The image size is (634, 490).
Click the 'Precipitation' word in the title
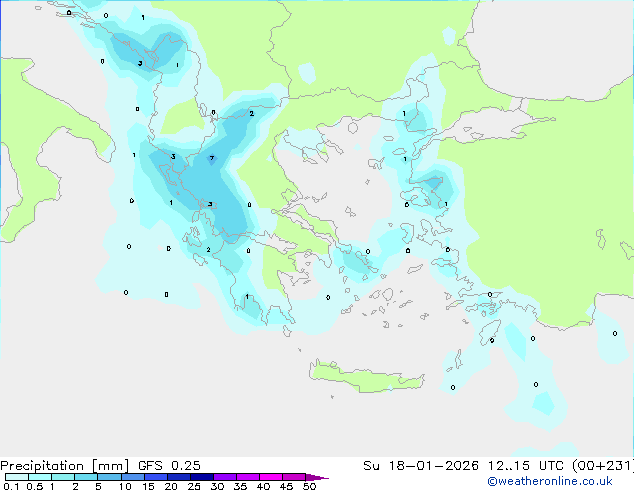click(42, 466)
